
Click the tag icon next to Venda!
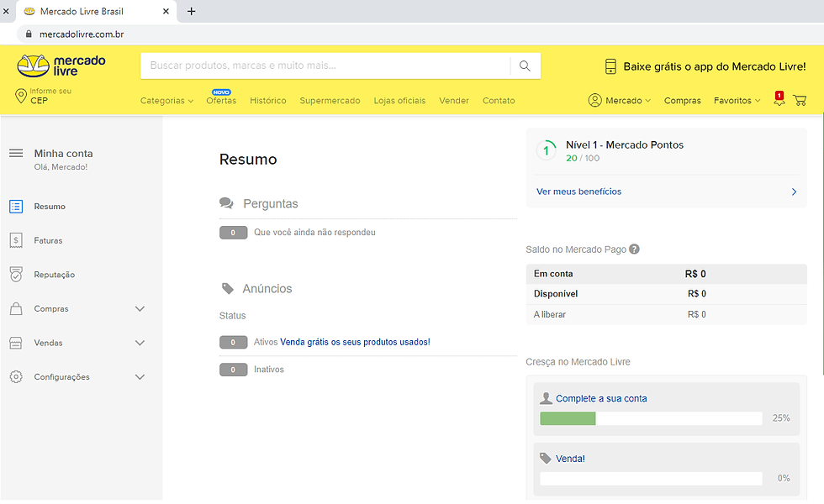tap(546, 459)
